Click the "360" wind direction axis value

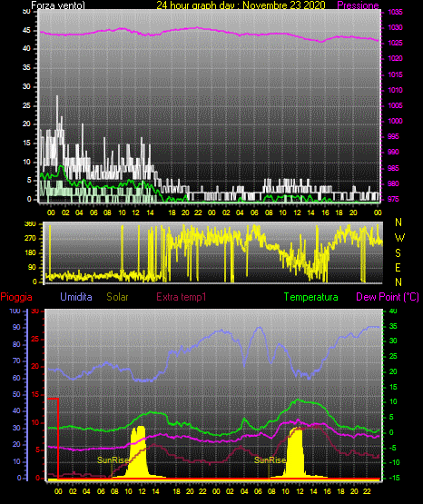pos(30,224)
